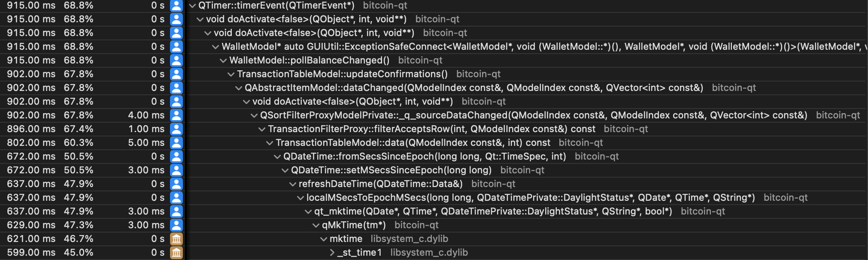Select the QAbstractItemModel::dataChanged row
Image resolution: width=868 pixels, height=260 pixels.
pos(473,88)
